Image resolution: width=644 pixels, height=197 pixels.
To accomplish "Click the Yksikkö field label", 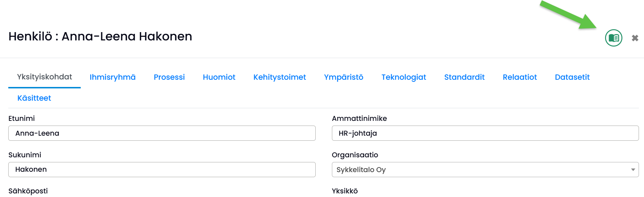I will coord(345,191).
